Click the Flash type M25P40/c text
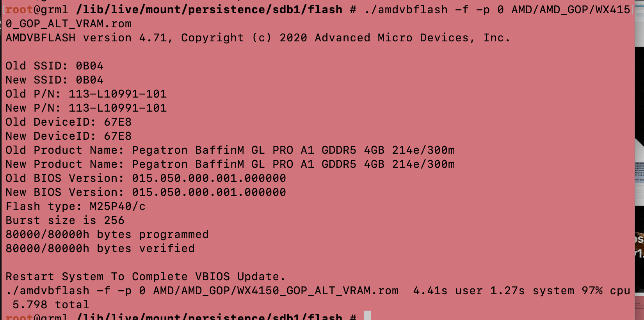Screen dimensions: 644x320 (117, 206)
